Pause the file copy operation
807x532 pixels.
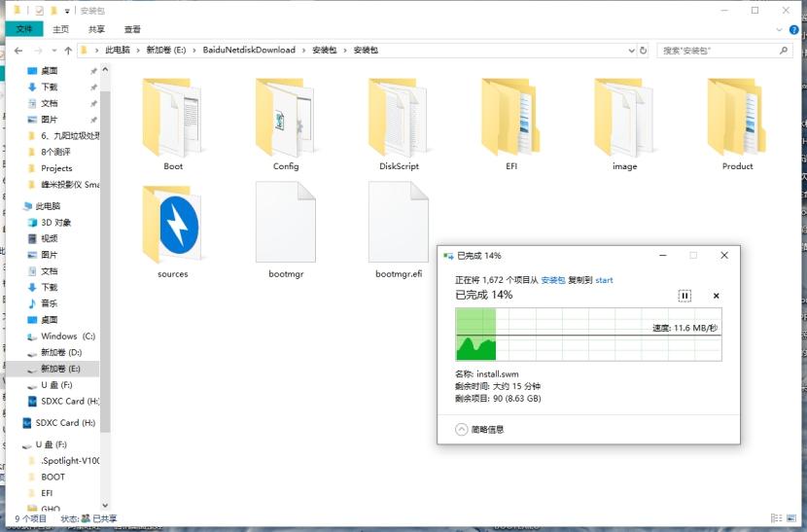pyautogui.click(x=684, y=296)
